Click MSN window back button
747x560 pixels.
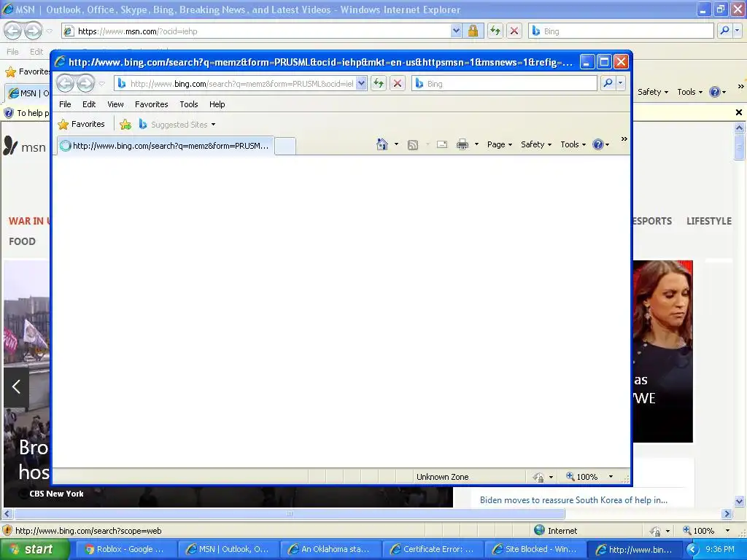tap(13, 31)
